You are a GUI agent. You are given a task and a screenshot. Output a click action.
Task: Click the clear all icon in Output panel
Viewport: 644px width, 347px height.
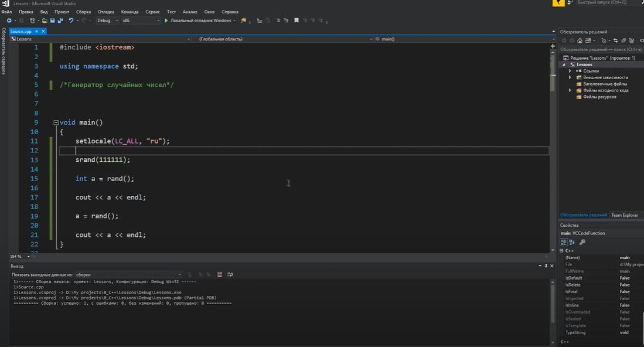coord(220,275)
